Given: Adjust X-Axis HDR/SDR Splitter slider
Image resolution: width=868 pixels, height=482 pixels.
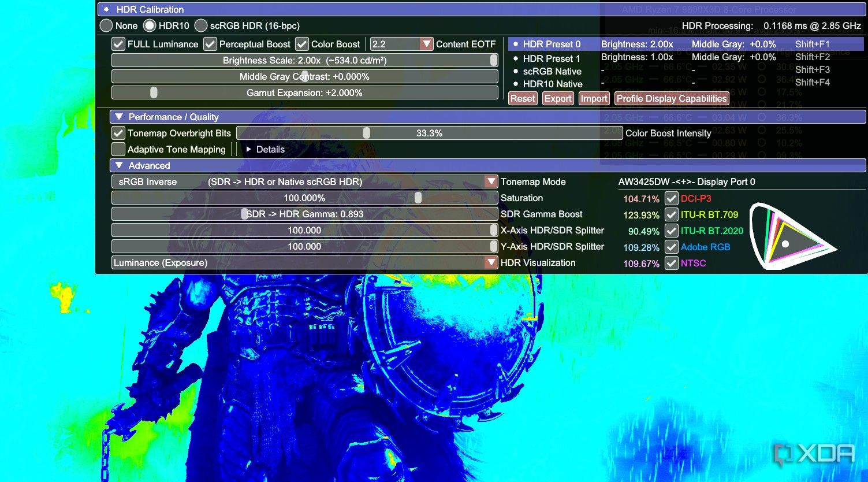Looking at the screenshot, I should click(304, 230).
